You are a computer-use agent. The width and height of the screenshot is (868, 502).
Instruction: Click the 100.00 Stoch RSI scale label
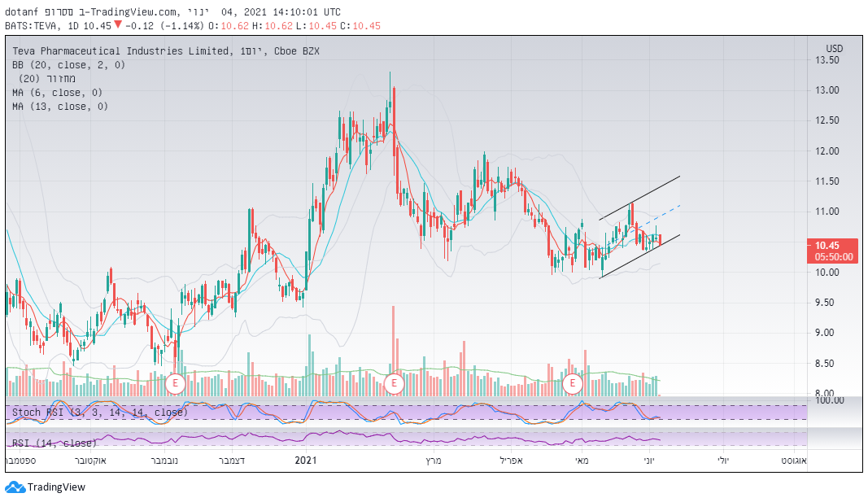[x=829, y=400]
